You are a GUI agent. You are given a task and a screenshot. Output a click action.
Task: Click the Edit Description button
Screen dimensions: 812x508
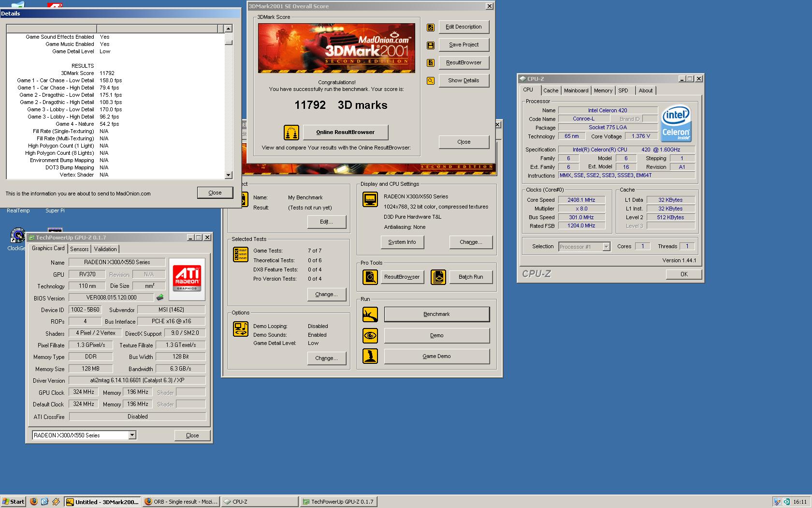point(464,27)
